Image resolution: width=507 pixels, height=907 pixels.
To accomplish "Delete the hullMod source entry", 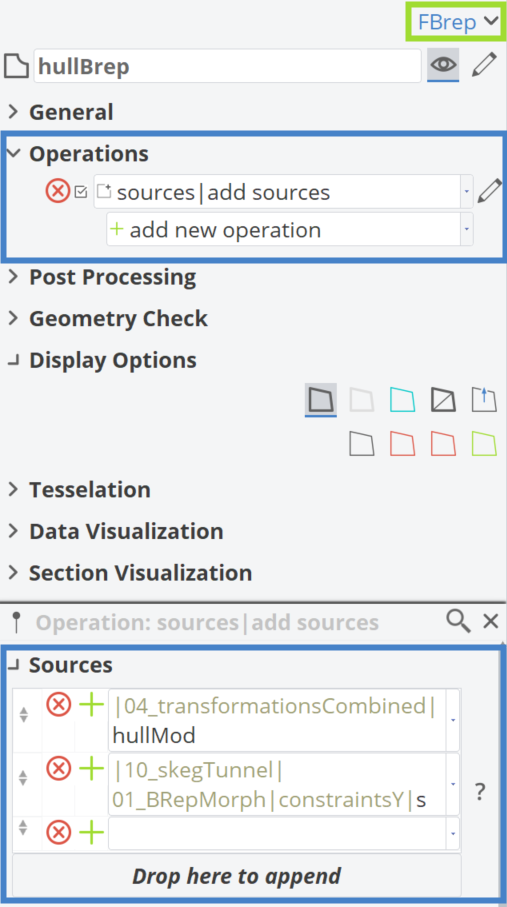I will click(58, 705).
